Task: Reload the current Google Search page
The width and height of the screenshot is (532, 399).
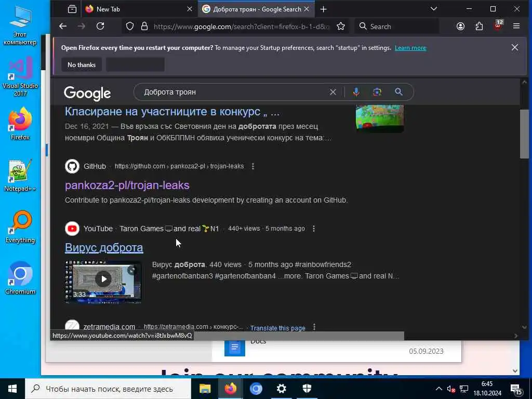Action: click(100, 26)
